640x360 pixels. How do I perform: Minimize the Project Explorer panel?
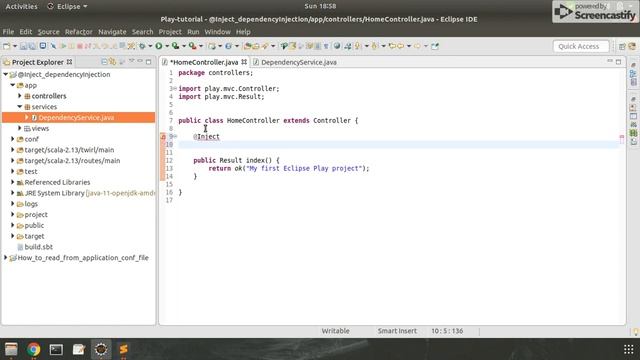[x=140, y=61]
